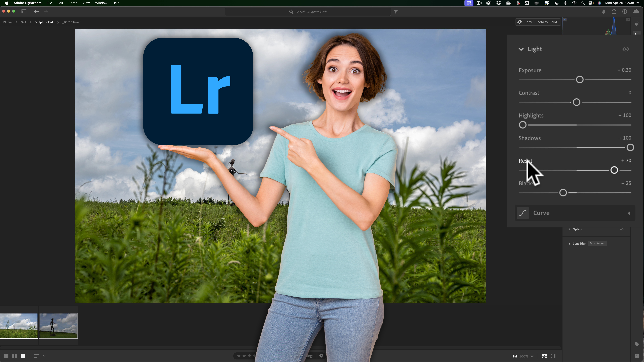Collapse the Light adjustments section
Screen dimensions: 644x362
point(521,49)
